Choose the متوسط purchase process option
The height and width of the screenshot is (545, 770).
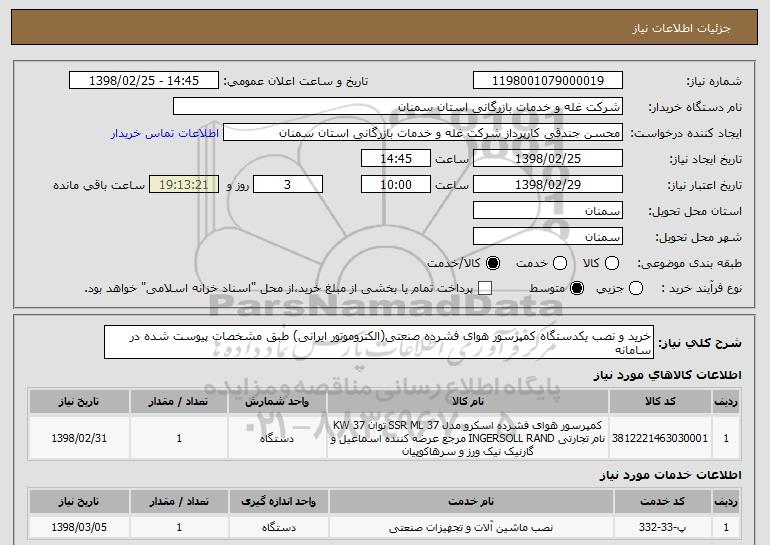coord(577,288)
